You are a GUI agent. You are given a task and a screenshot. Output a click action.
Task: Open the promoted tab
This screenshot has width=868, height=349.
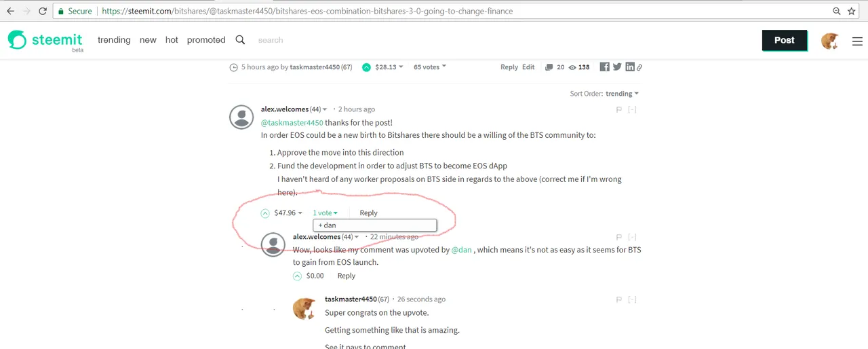206,40
